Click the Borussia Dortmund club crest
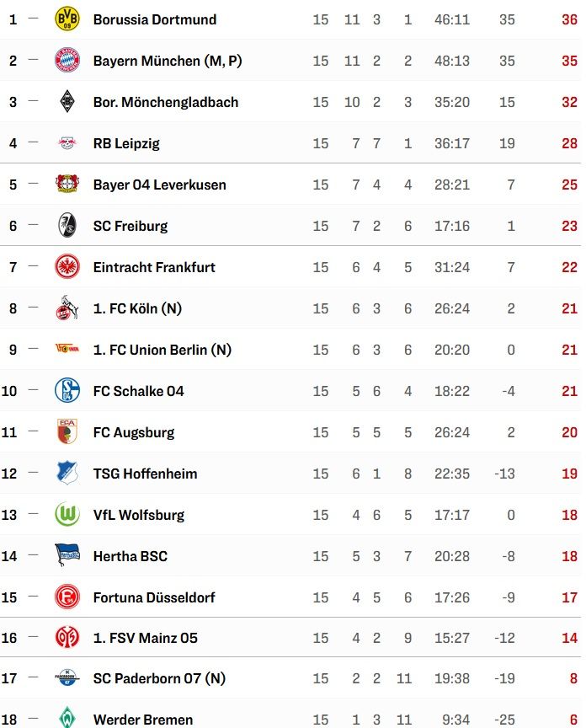The width and height of the screenshot is (586, 728). (x=67, y=19)
